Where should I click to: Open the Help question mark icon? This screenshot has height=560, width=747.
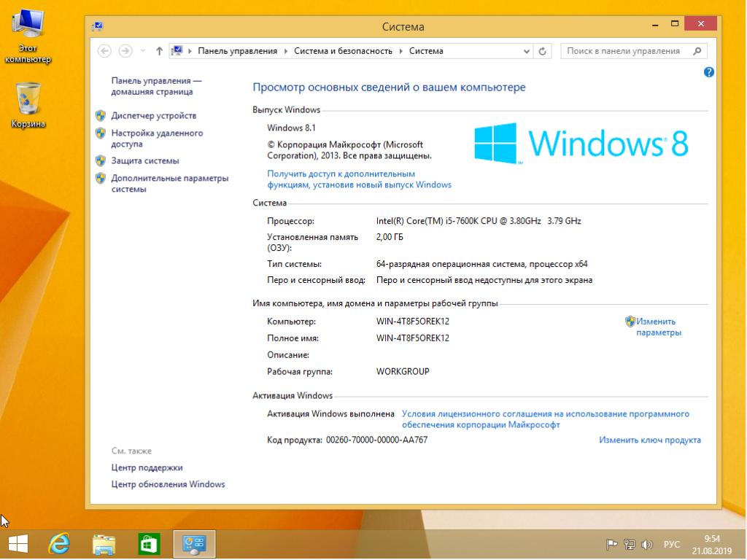pos(708,72)
